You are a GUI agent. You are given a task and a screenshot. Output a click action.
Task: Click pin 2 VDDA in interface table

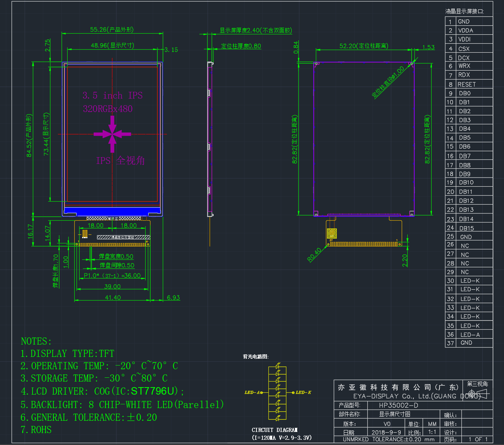[x=469, y=30]
